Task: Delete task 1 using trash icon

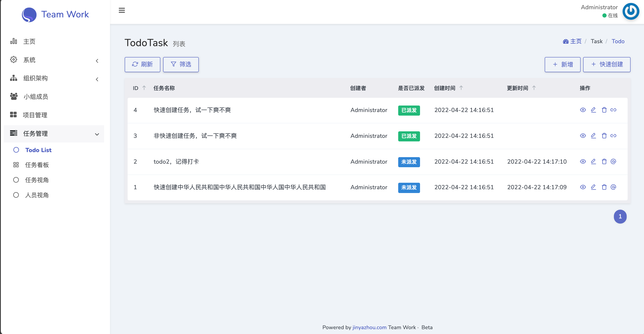Action: coord(604,187)
